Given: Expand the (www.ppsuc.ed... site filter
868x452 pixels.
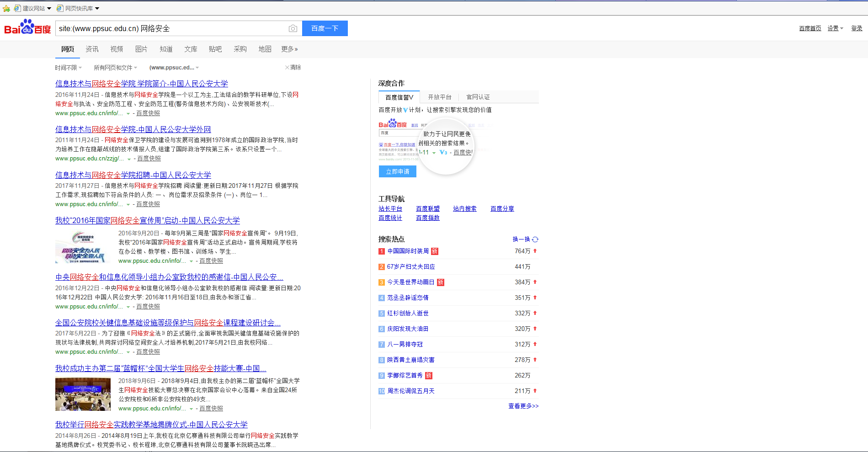Looking at the screenshot, I should (174, 68).
